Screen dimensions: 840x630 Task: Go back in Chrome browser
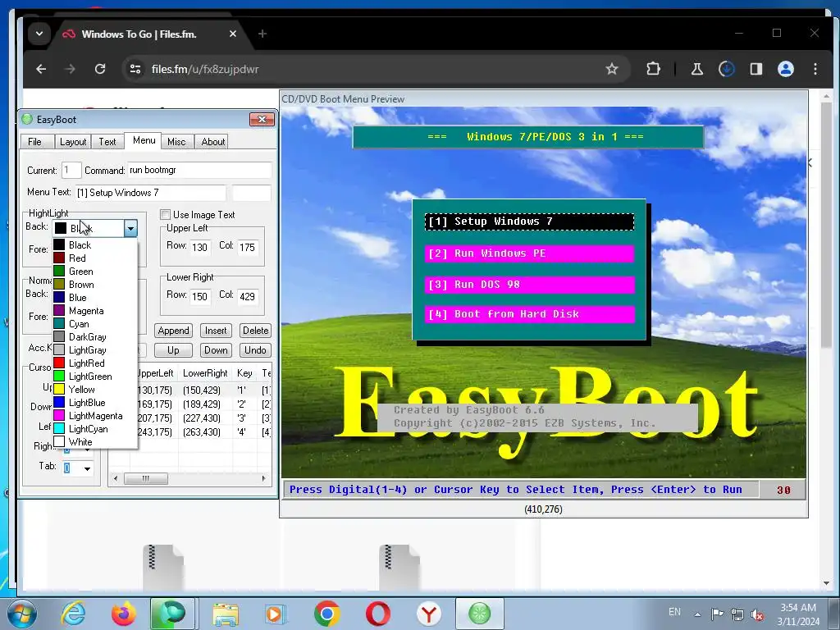(x=41, y=69)
